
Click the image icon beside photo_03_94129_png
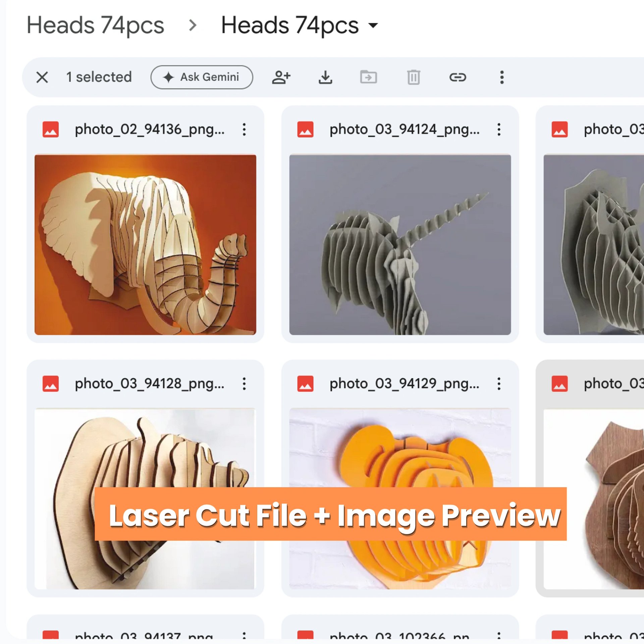pos(305,384)
